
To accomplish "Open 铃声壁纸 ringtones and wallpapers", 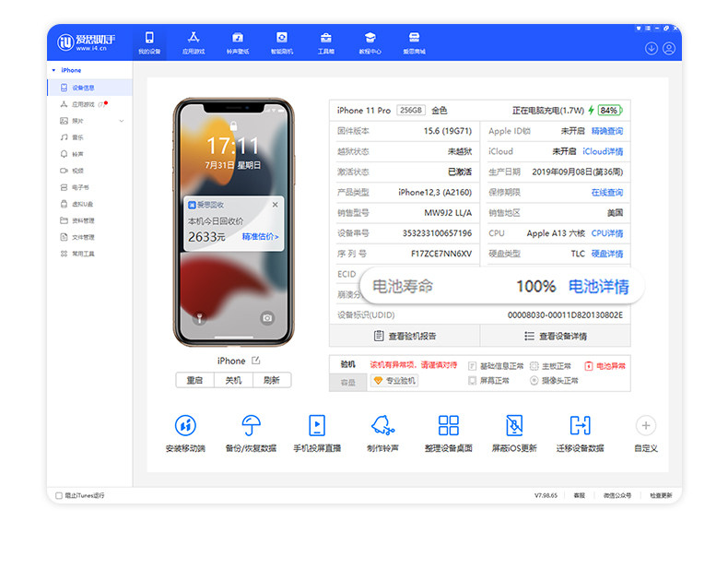I will (237, 42).
